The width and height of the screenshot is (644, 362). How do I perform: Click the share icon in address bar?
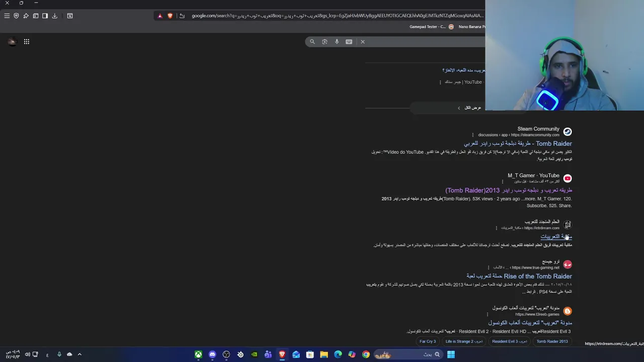pos(182,16)
